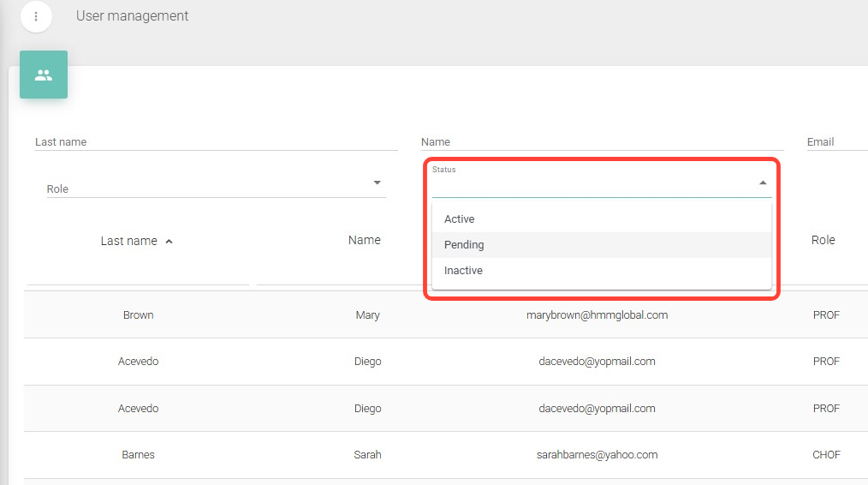Choose the Pending status option

pyautogui.click(x=464, y=245)
